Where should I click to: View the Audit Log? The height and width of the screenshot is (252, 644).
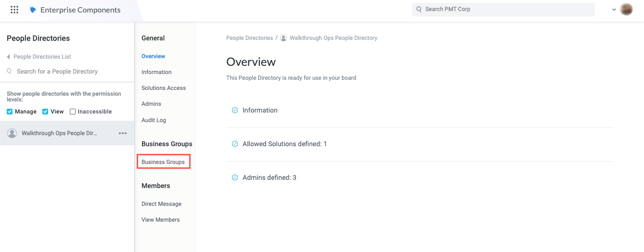[x=154, y=120]
